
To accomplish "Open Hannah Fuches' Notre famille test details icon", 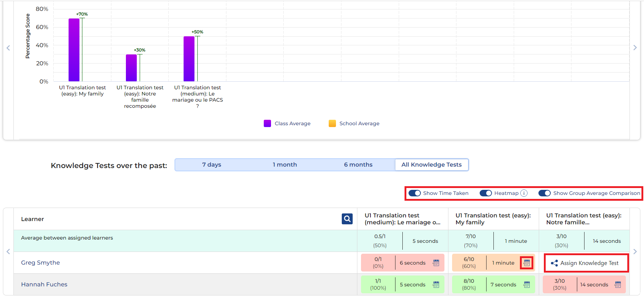I will 618,285.
